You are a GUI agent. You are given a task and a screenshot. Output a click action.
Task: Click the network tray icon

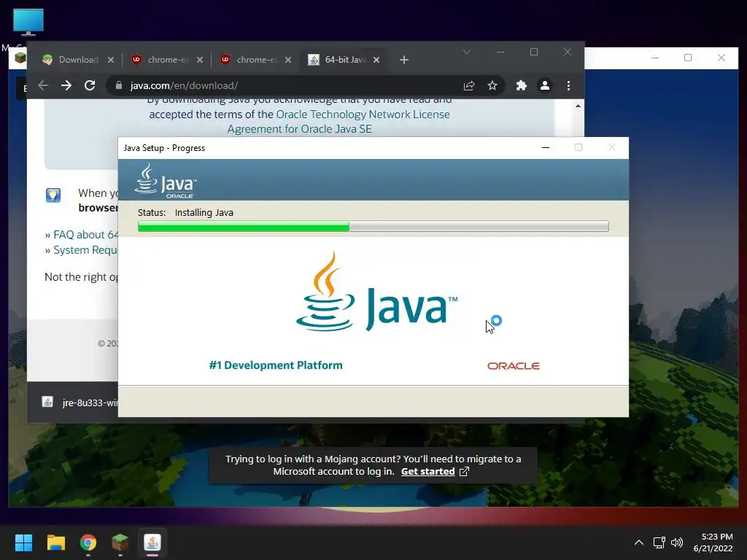point(659,542)
